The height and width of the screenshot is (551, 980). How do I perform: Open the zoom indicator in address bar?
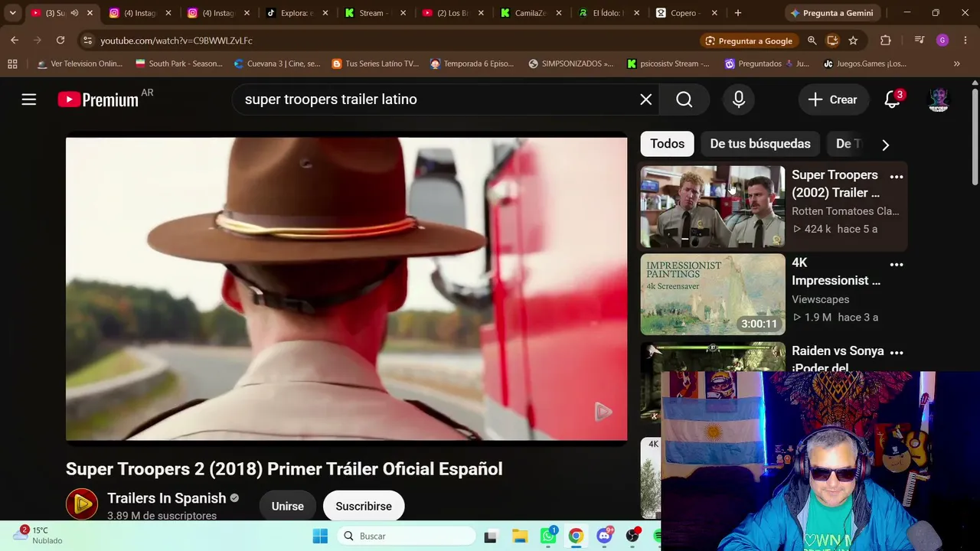coord(812,41)
